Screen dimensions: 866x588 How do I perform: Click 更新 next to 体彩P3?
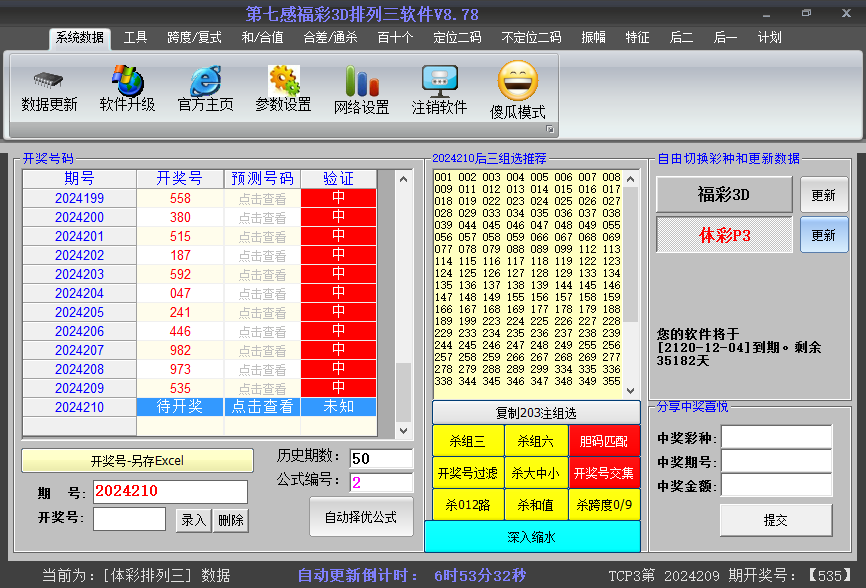[x=823, y=235]
